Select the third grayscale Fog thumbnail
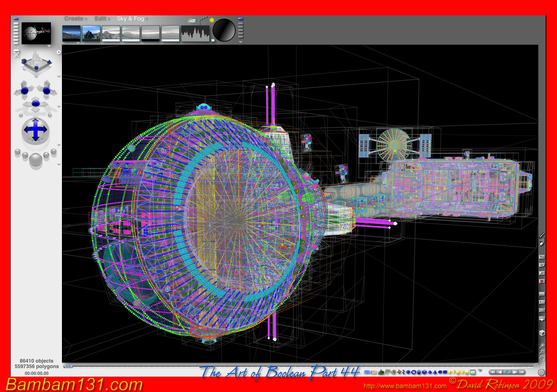 point(111,33)
